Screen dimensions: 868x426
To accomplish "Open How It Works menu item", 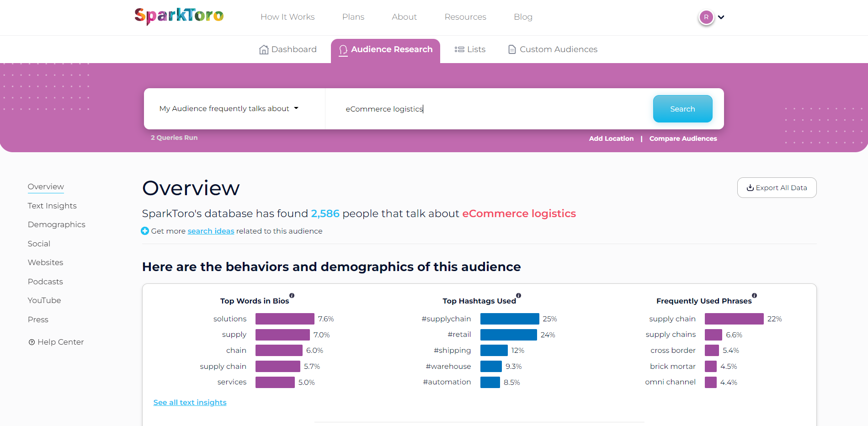I will click(x=288, y=17).
